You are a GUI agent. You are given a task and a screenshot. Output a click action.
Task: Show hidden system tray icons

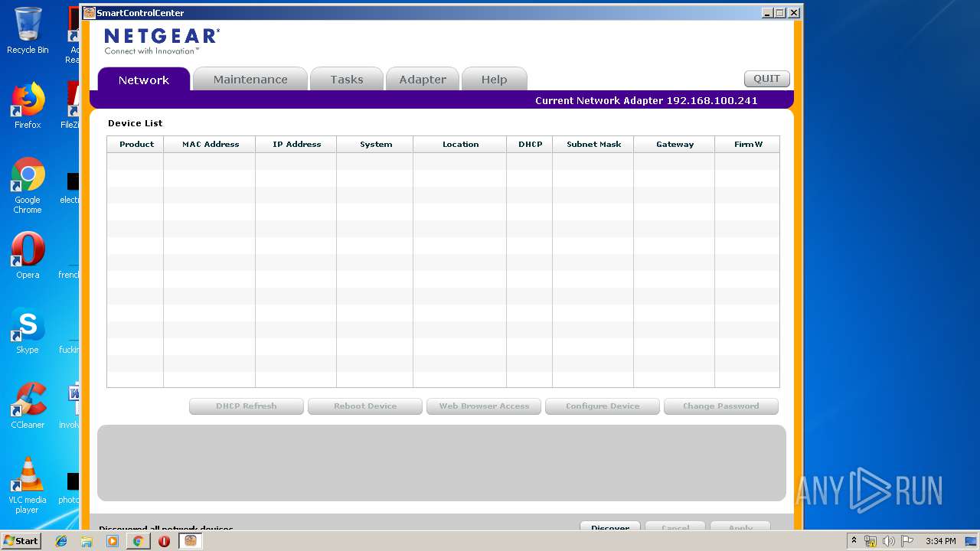(x=854, y=541)
